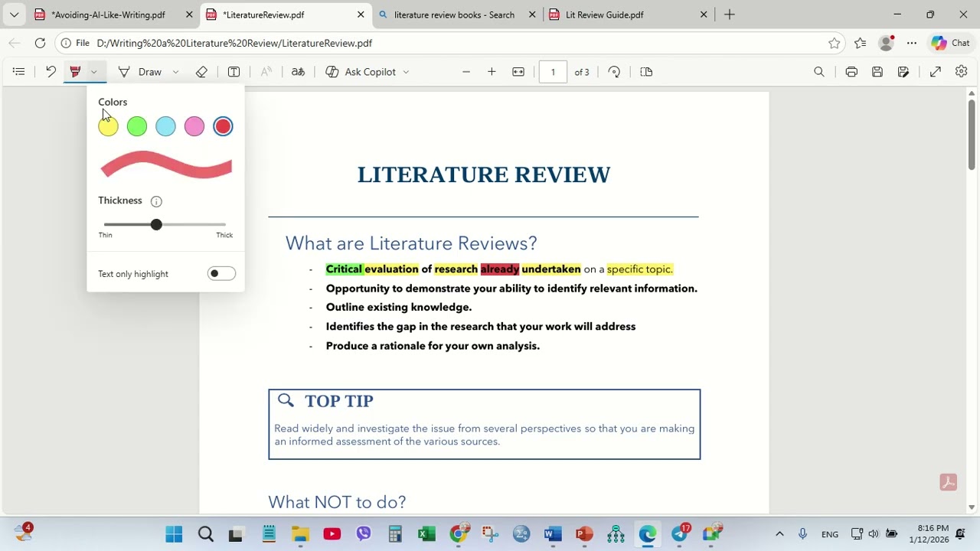
Task: Collapse the highlight options dropdown arrow
Action: (93, 72)
